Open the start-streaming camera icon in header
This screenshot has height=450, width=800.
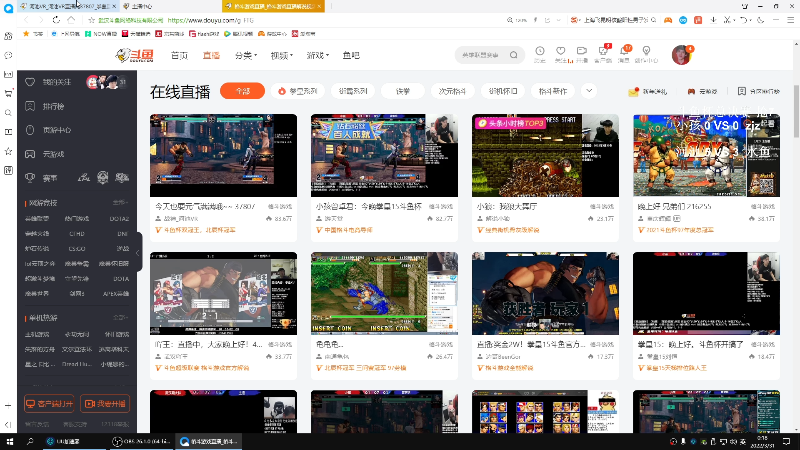pyautogui.click(x=582, y=53)
